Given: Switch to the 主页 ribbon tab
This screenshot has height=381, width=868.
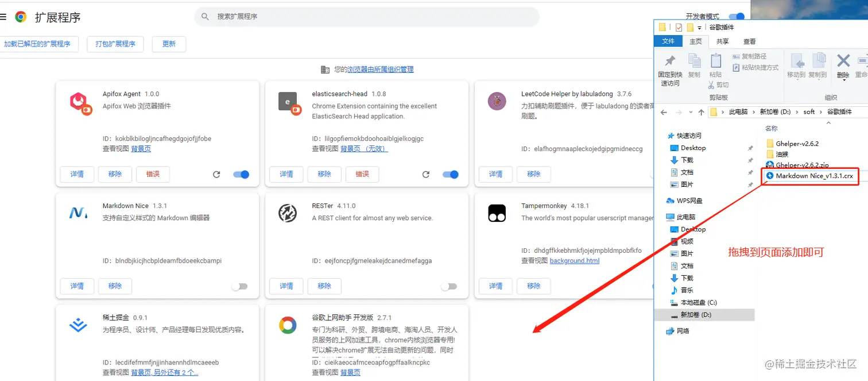Looking at the screenshot, I should pos(695,41).
